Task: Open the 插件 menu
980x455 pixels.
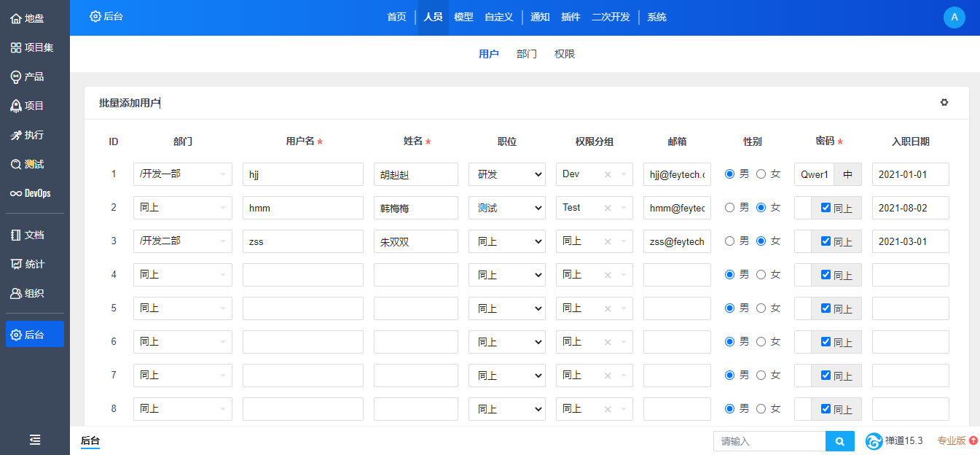Action: [571, 17]
